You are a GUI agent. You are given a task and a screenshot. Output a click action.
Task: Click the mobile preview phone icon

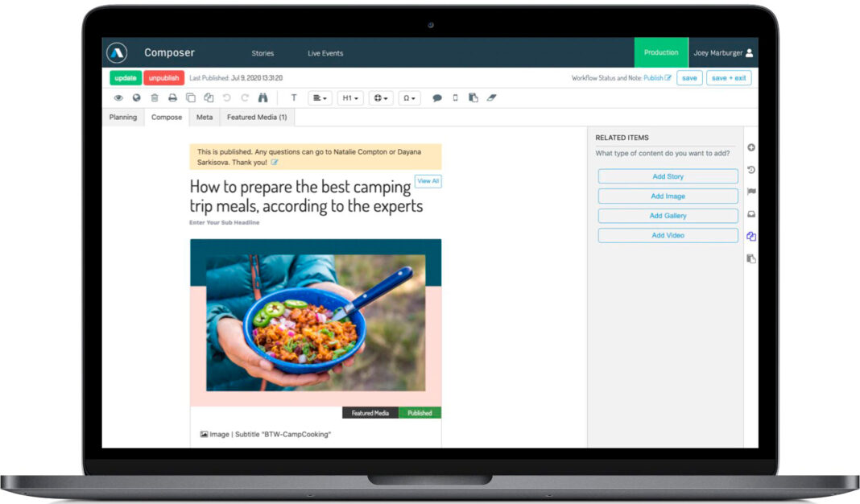coord(455,98)
